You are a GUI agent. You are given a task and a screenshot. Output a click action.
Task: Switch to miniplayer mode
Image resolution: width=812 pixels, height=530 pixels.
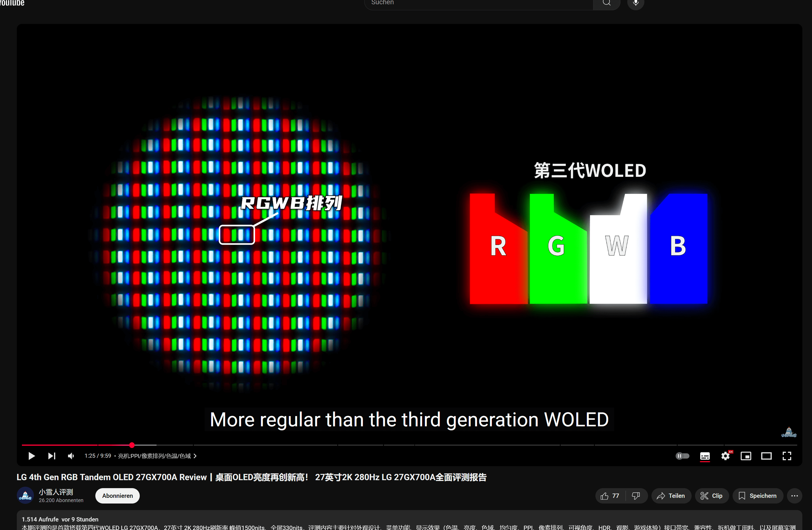point(746,456)
